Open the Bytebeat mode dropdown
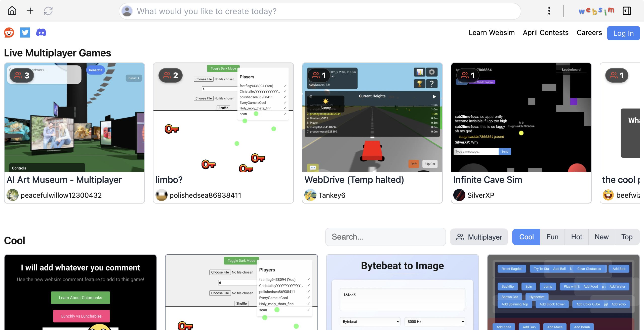Viewport: 644px width, 330px height. (370, 321)
